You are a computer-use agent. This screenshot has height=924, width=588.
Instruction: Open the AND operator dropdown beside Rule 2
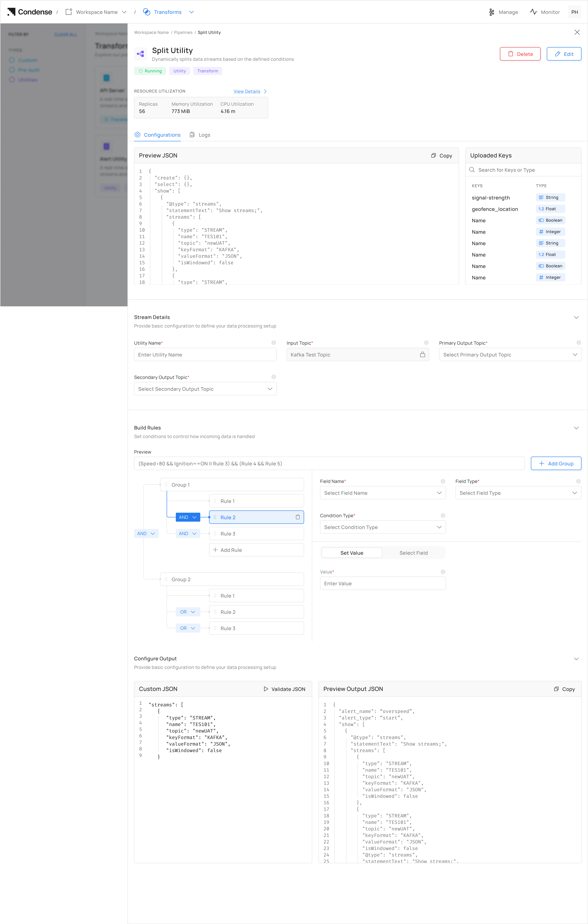[188, 517]
